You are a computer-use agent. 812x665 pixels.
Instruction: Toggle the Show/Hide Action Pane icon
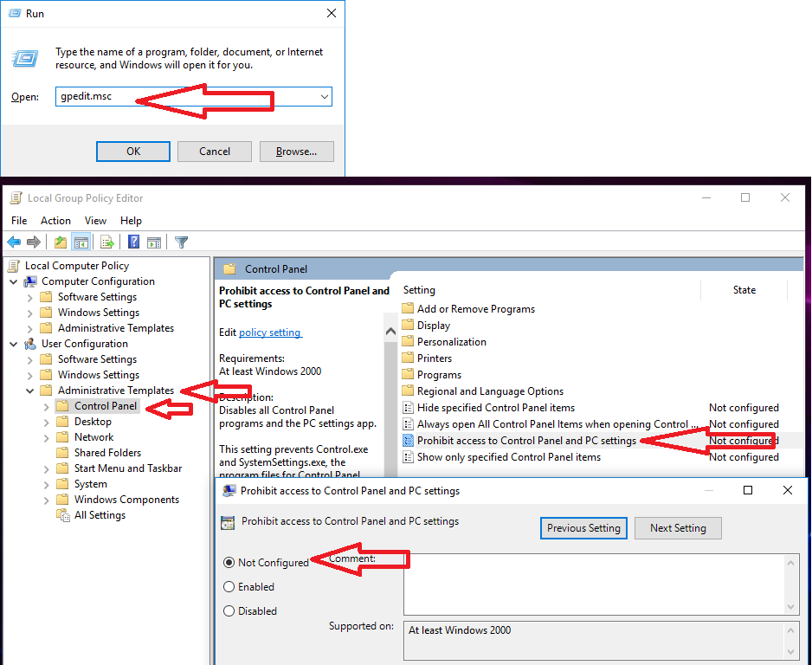pos(154,242)
